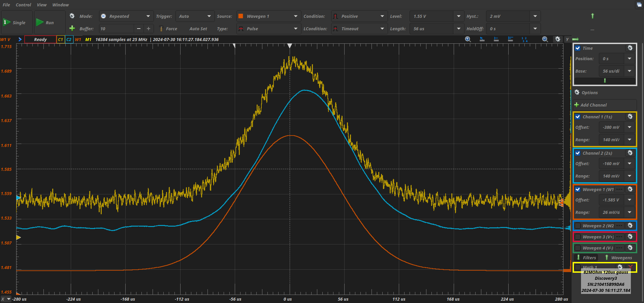This screenshot has height=303, width=644.
Task: Click the Run acquisition button
Action: tap(50, 23)
